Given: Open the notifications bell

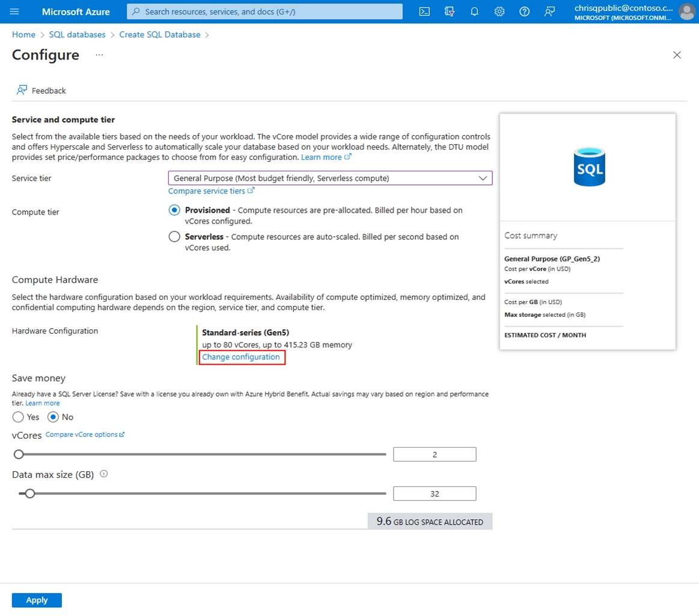Looking at the screenshot, I should click(474, 11).
